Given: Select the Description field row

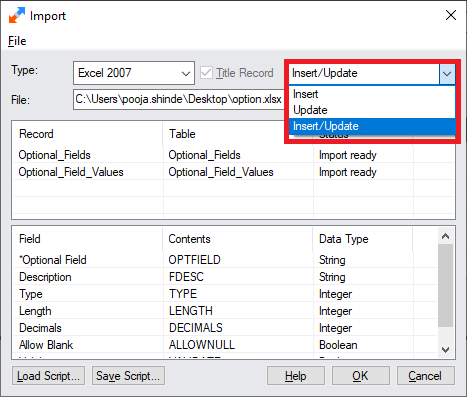Looking at the screenshot, I should pos(225,277).
